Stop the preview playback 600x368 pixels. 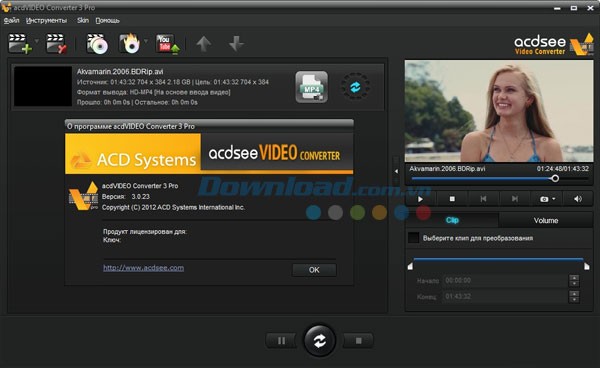[452, 199]
